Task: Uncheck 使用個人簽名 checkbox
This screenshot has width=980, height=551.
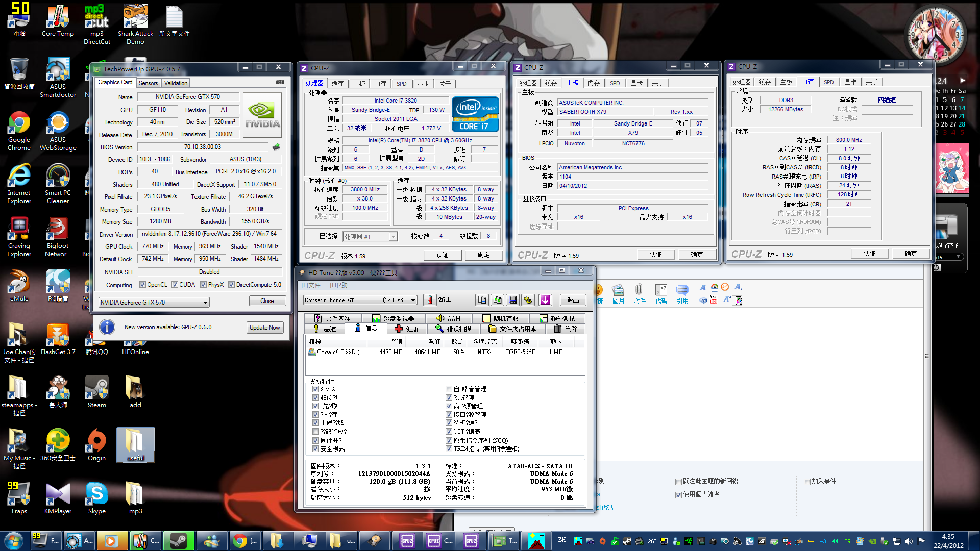Action: click(x=678, y=495)
